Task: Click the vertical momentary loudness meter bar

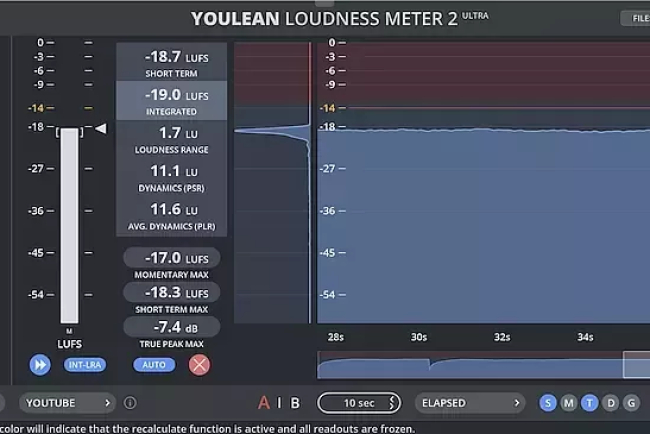Action: 69,225
